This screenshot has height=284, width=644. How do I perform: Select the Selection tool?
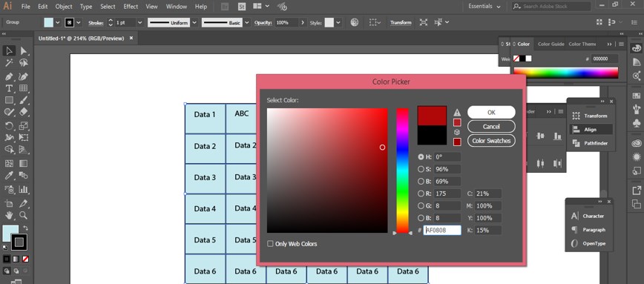click(x=9, y=51)
